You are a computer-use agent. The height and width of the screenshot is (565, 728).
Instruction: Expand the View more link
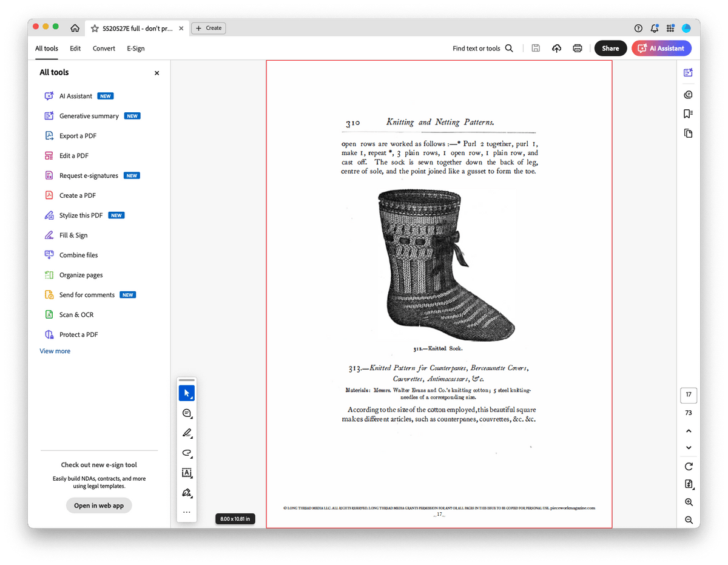[x=55, y=351]
